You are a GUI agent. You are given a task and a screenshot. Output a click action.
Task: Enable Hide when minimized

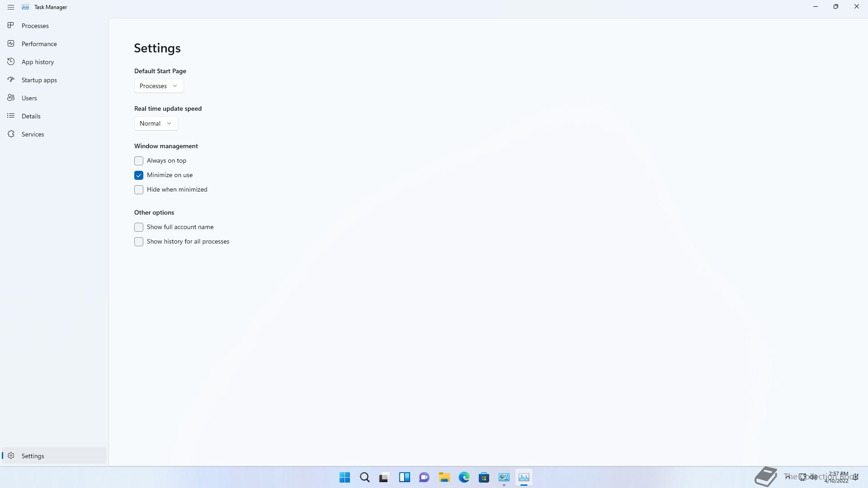(139, 190)
